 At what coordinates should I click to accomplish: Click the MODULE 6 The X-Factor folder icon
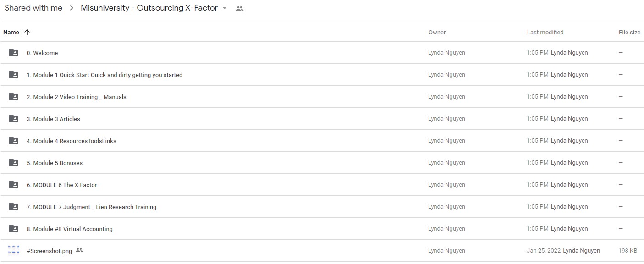[x=14, y=185]
